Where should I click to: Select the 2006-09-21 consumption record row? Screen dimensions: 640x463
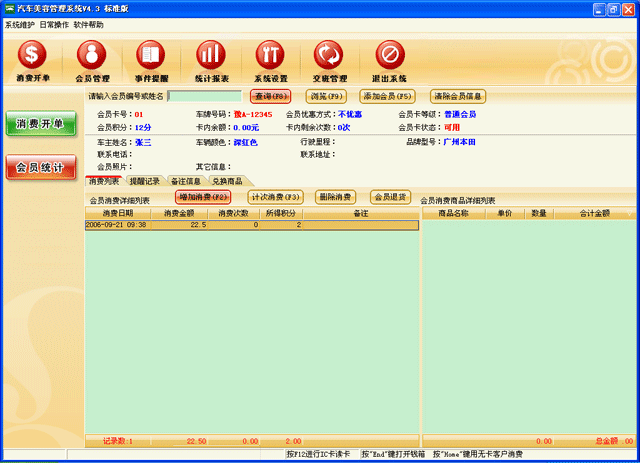coord(250,225)
